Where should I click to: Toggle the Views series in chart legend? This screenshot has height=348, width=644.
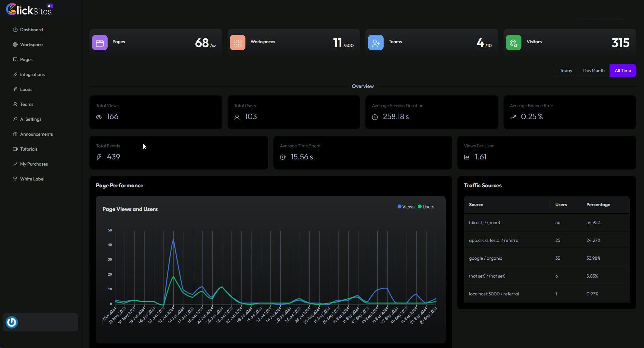click(406, 207)
